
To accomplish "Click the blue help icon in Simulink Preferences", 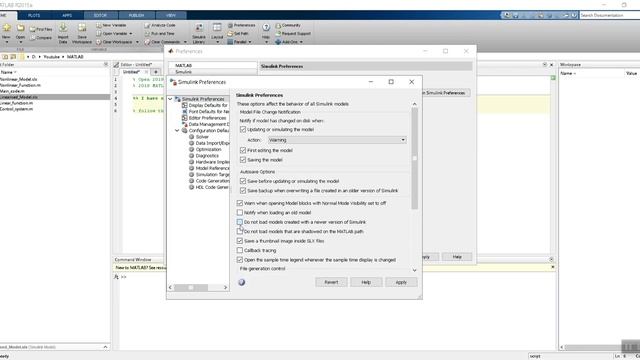I will point(242,282).
